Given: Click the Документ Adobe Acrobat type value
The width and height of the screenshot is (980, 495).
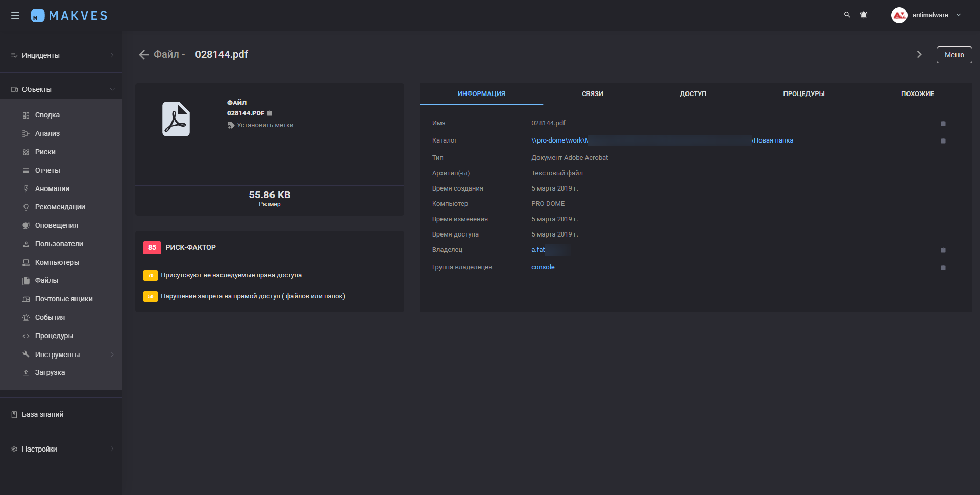Looking at the screenshot, I should click(x=570, y=158).
